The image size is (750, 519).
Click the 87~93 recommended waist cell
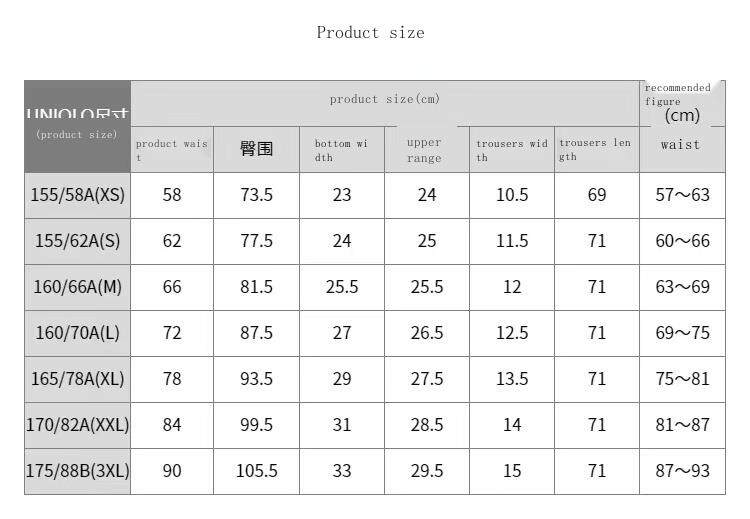[682, 471]
